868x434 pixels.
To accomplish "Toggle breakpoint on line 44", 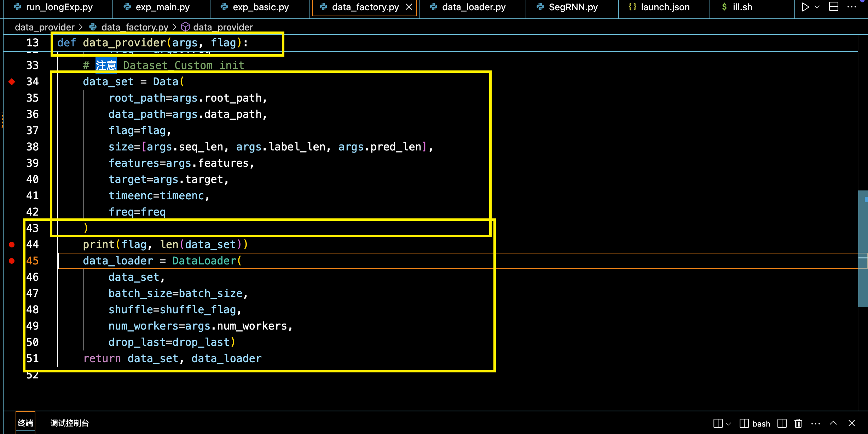I will pos(12,245).
